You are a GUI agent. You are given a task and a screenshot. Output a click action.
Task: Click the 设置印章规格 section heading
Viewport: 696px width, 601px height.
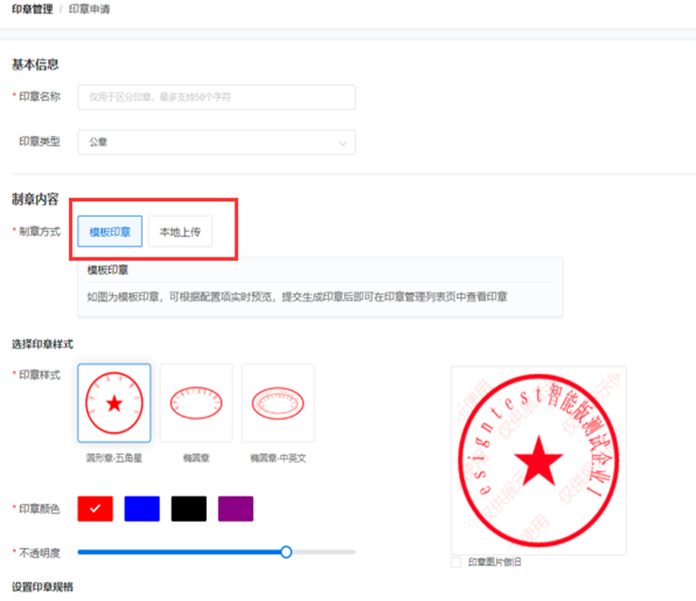(42, 586)
